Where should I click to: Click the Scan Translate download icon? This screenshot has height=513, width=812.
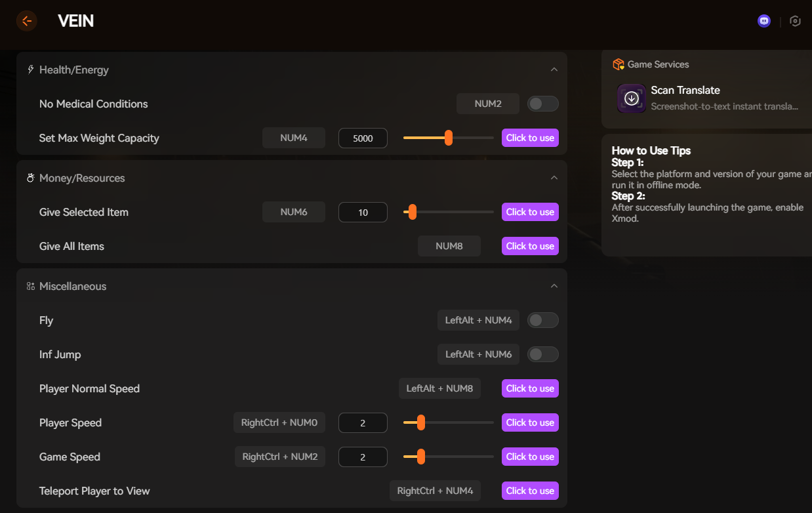tap(632, 98)
